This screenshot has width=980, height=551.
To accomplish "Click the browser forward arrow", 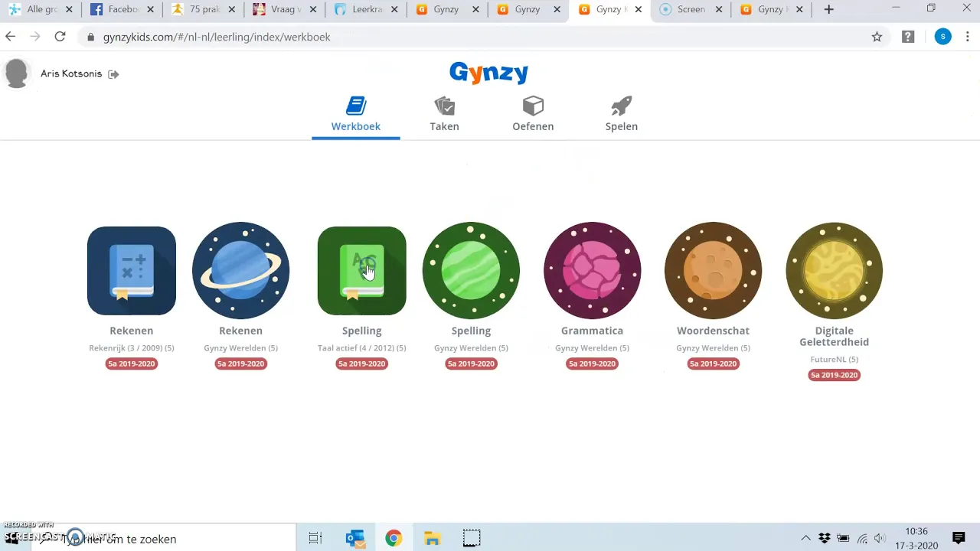I will click(x=35, y=37).
